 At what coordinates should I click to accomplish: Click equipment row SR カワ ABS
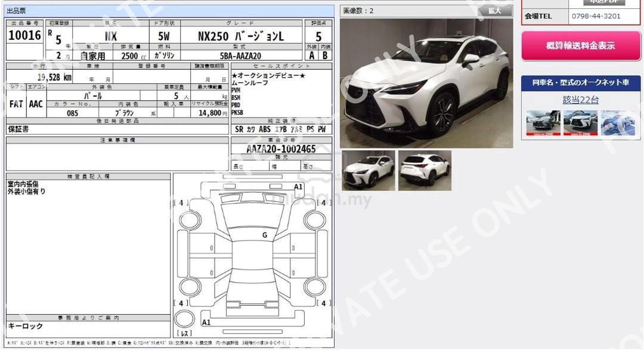[x=281, y=129]
